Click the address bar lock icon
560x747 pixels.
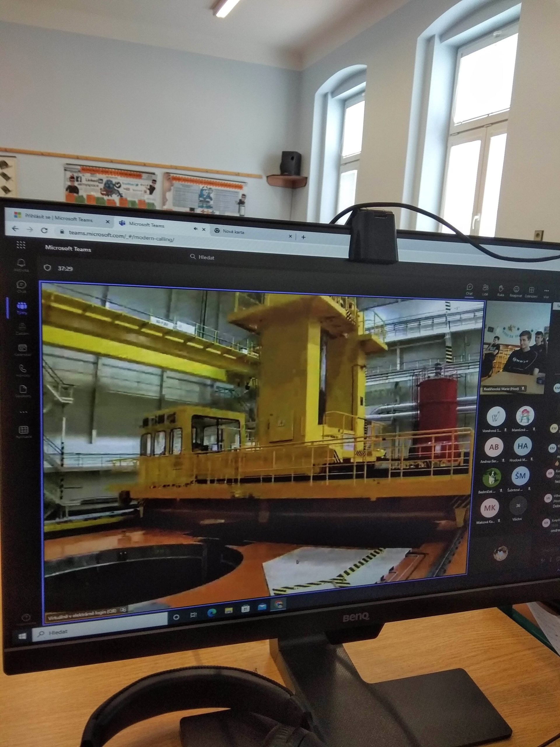62,232
